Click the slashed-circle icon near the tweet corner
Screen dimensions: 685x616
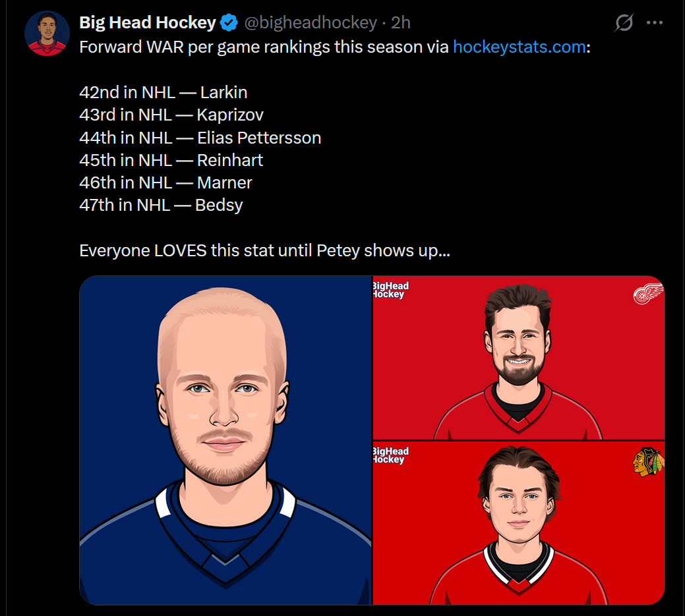[623, 22]
